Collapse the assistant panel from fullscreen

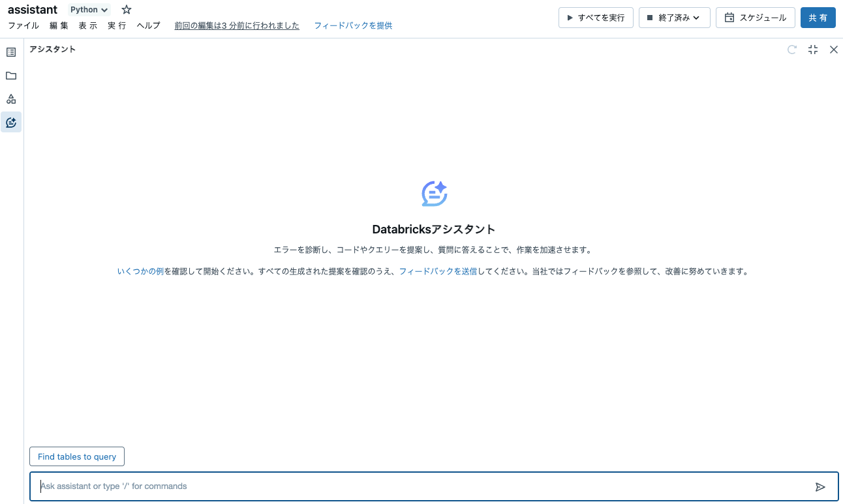[x=812, y=50]
